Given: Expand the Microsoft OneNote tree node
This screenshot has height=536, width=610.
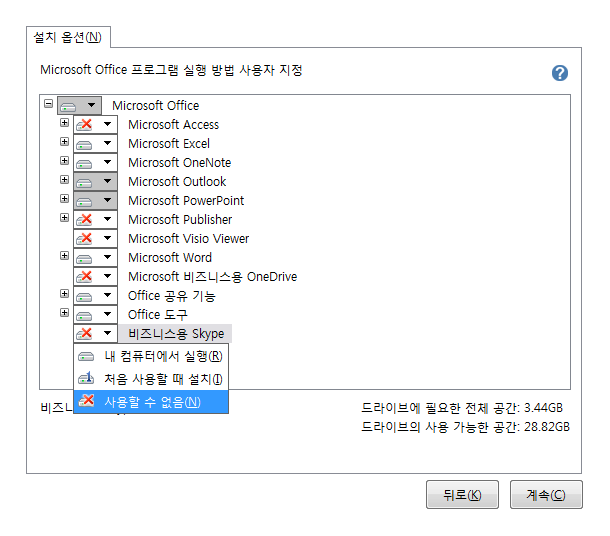Looking at the screenshot, I should coord(65,161).
